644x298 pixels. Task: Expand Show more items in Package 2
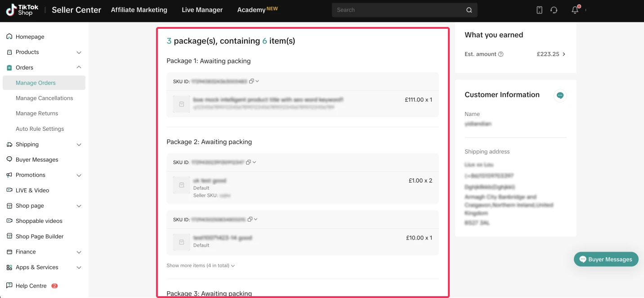click(x=201, y=266)
